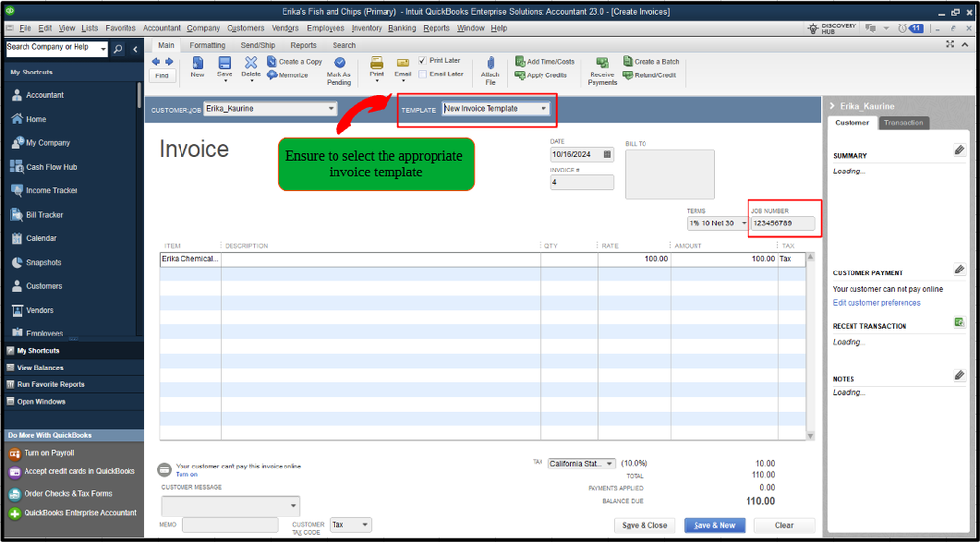Open Income Tracker shortcut
This screenshot has height=542, width=980.
[x=51, y=190]
